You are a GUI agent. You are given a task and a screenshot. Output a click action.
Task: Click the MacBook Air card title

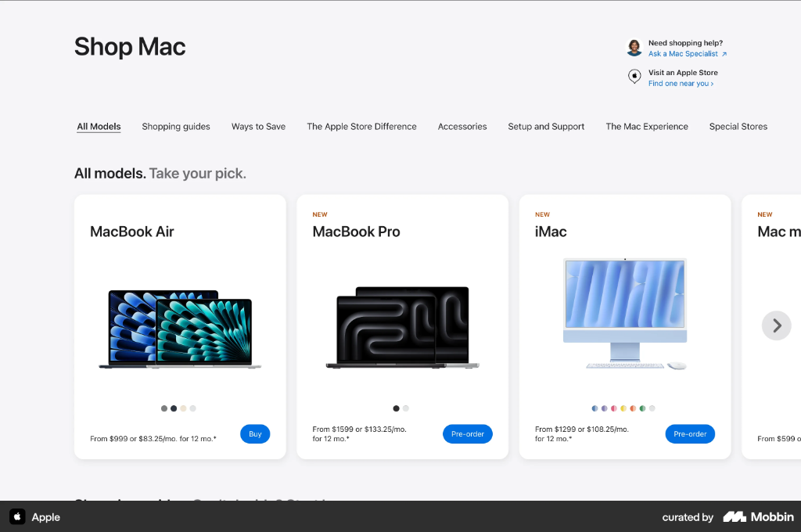click(x=131, y=232)
